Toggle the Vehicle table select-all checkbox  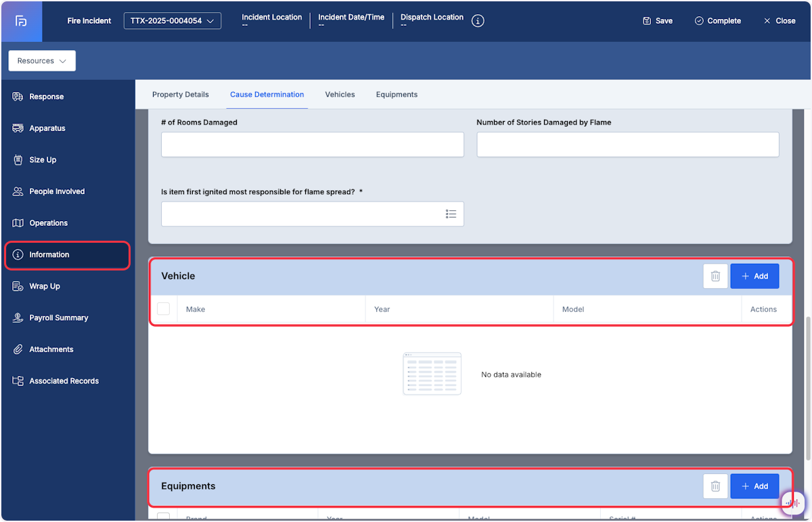point(163,309)
